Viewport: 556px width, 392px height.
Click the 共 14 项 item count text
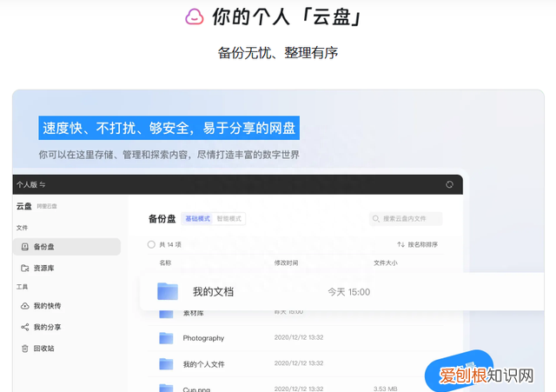point(170,244)
